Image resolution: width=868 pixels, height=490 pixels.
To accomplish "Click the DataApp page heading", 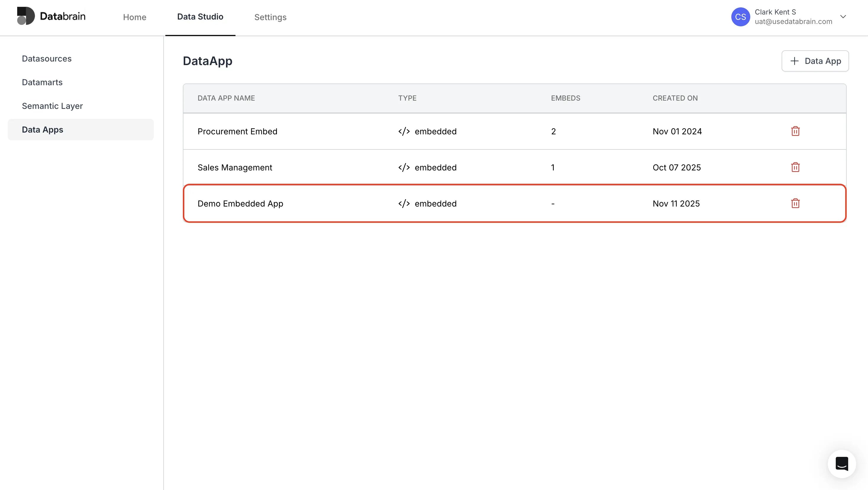I will click(x=207, y=61).
